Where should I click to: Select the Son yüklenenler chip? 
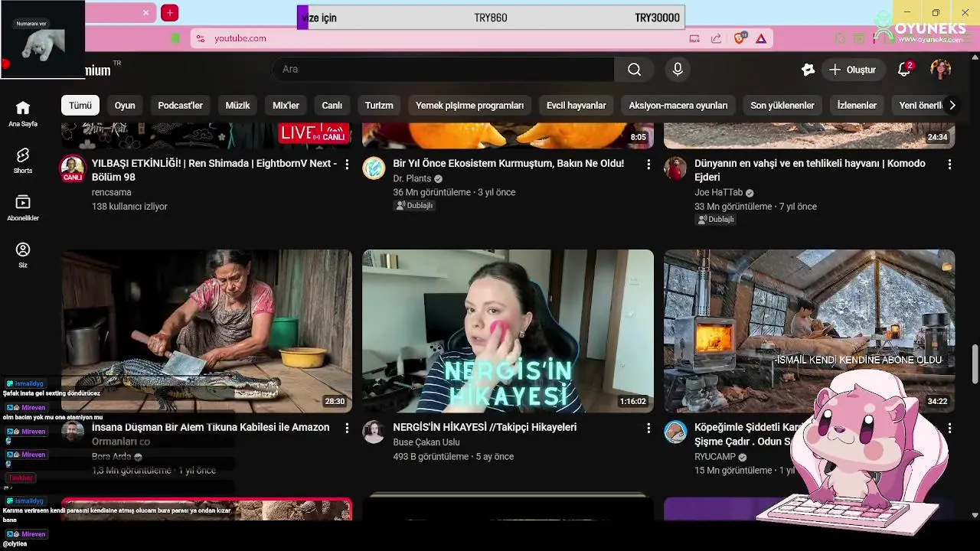point(782,106)
